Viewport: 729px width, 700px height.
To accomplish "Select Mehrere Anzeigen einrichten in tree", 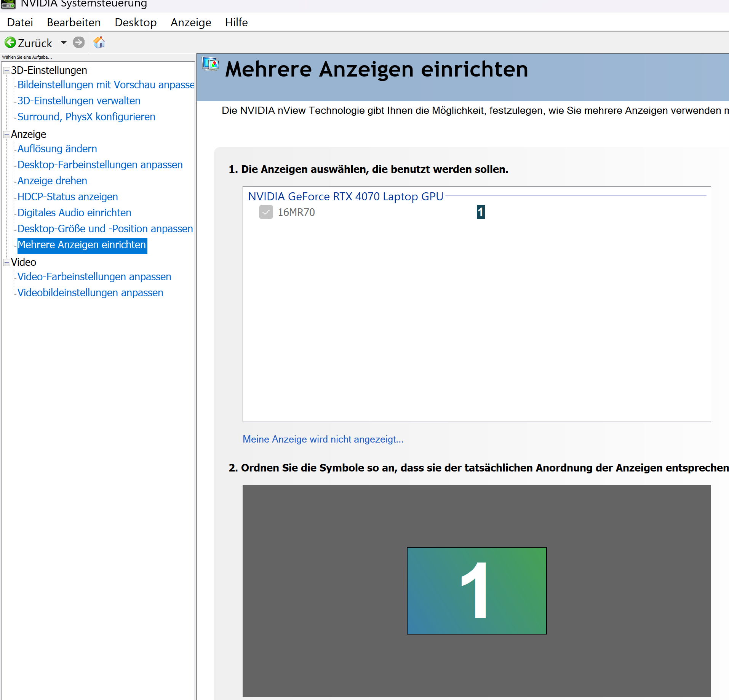I will (x=82, y=245).
